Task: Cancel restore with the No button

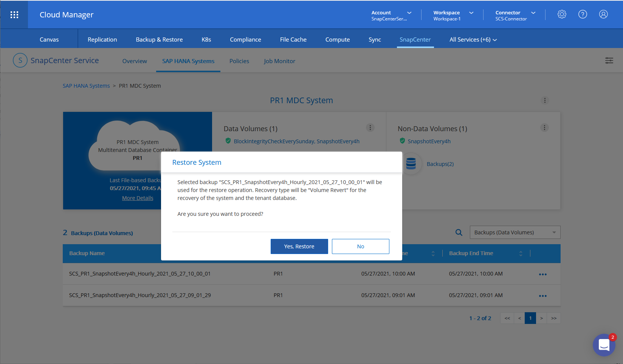Action: tap(361, 246)
